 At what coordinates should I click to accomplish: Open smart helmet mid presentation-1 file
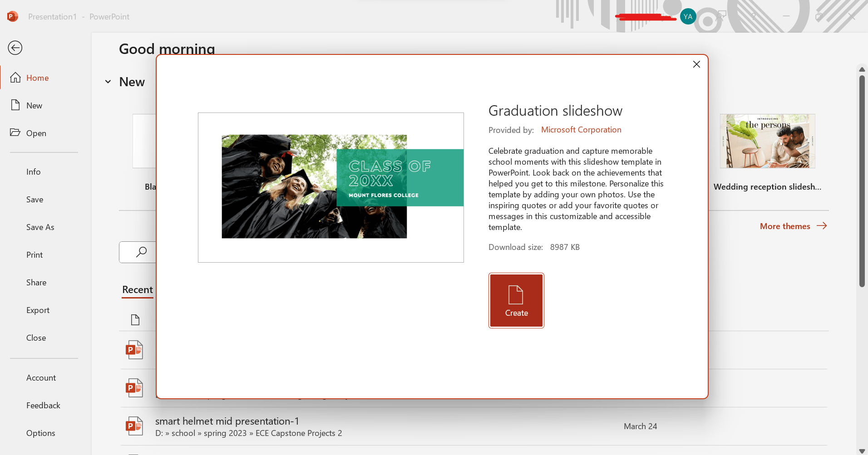click(x=474, y=426)
